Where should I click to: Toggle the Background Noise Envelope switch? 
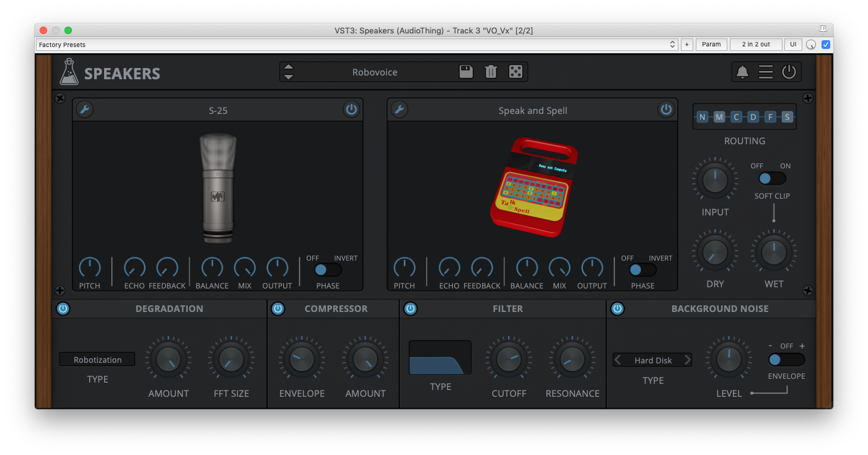pyautogui.click(x=786, y=360)
